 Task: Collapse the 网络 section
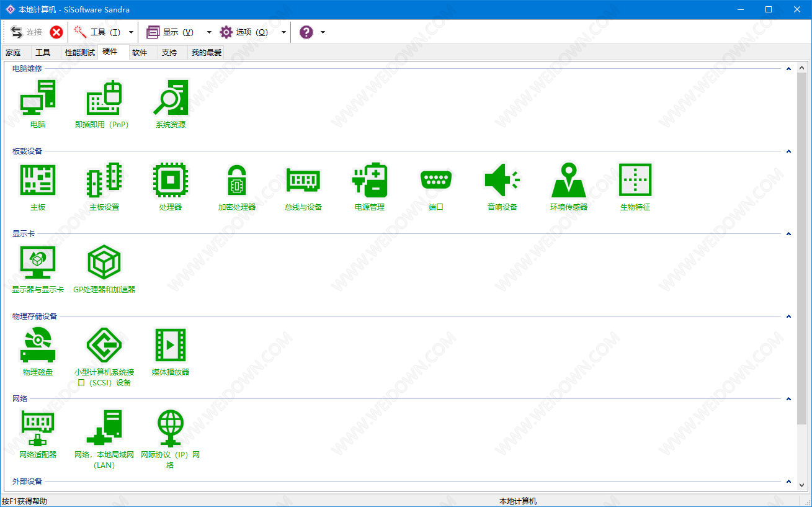(789, 399)
